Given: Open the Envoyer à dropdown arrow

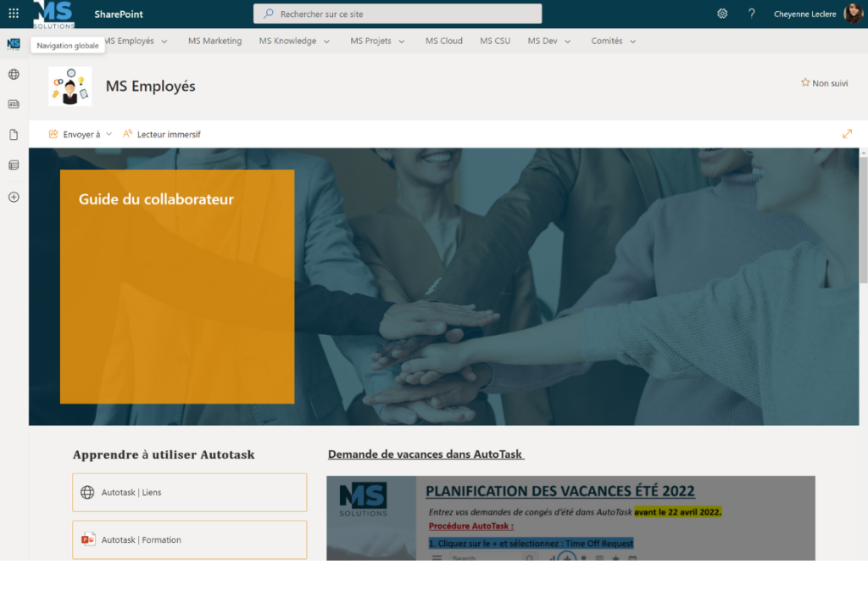Looking at the screenshot, I should (x=109, y=134).
